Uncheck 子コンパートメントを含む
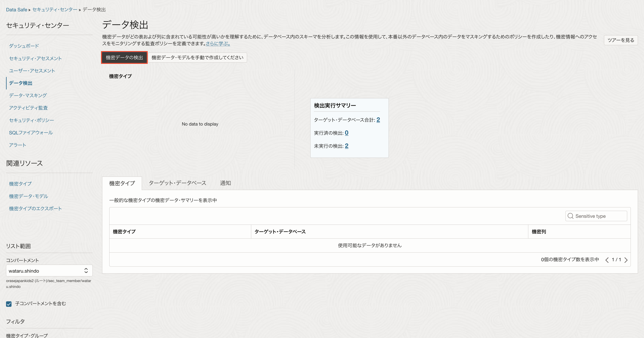 9,304
